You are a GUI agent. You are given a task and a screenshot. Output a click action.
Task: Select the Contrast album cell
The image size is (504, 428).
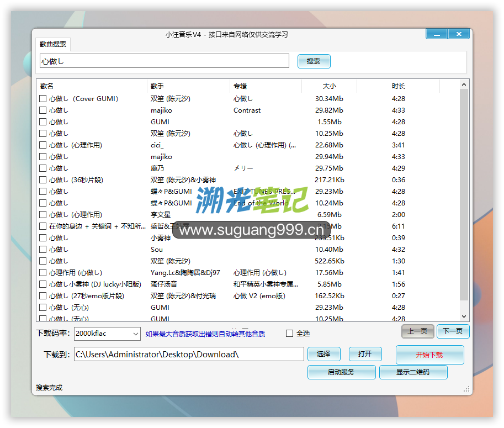tap(247, 110)
